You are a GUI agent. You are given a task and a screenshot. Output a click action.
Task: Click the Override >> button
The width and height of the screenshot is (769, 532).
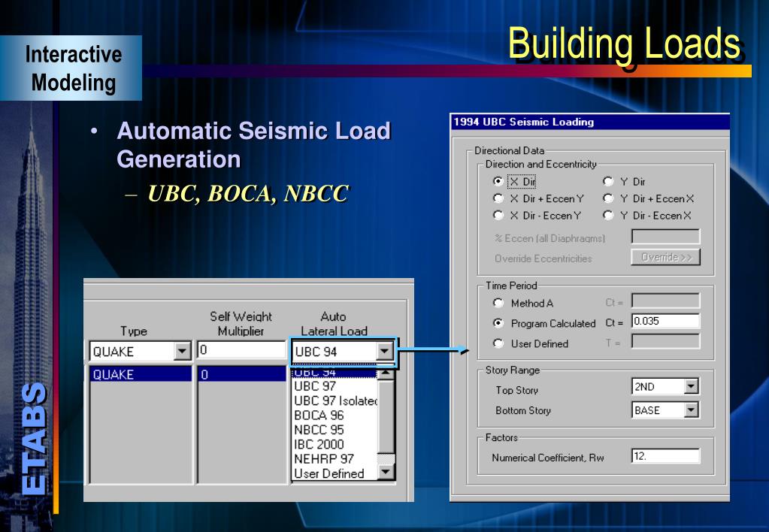pos(665,257)
